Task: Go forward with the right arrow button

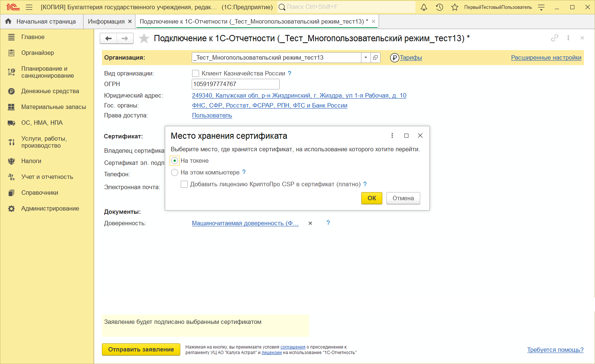Action: click(125, 38)
